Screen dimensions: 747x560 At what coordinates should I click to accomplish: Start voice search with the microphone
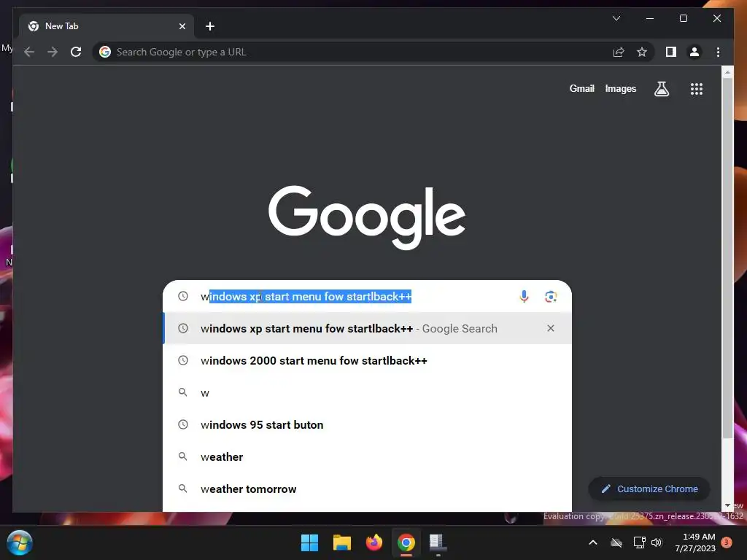click(524, 297)
